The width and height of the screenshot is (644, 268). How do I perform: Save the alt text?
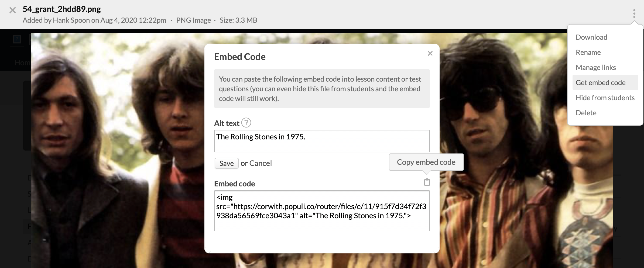tap(227, 163)
